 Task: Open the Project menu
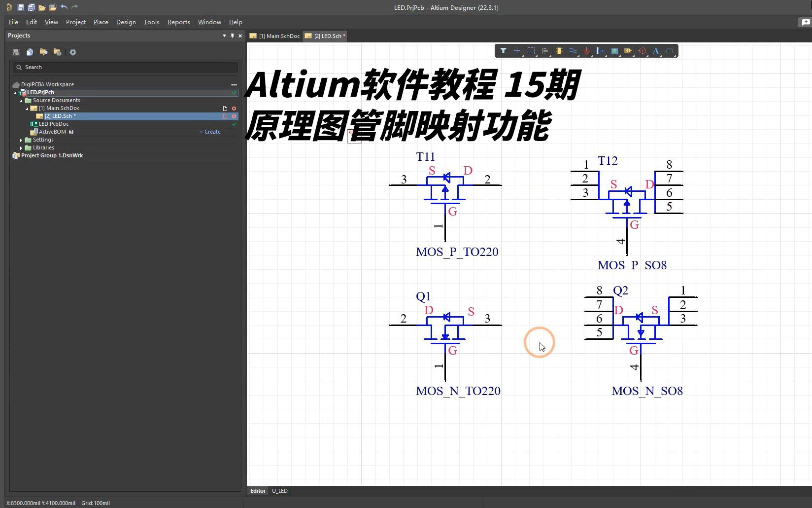76,22
